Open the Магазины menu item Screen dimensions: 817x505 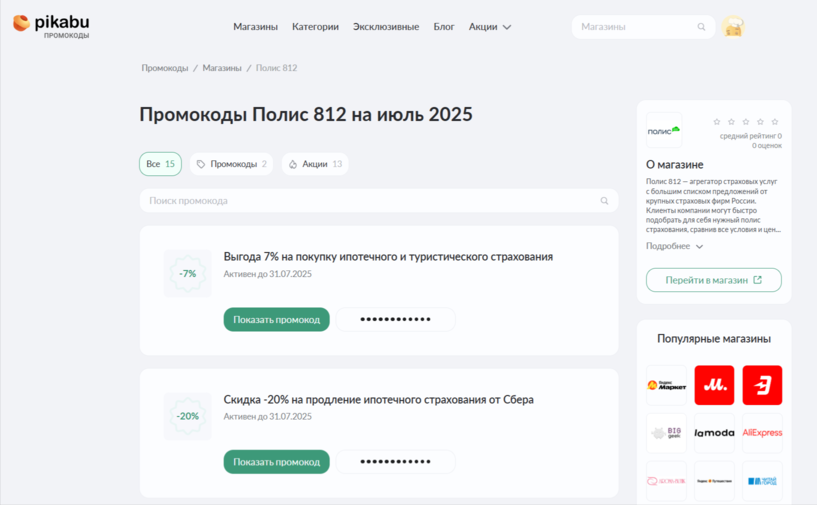tap(255, 27)
